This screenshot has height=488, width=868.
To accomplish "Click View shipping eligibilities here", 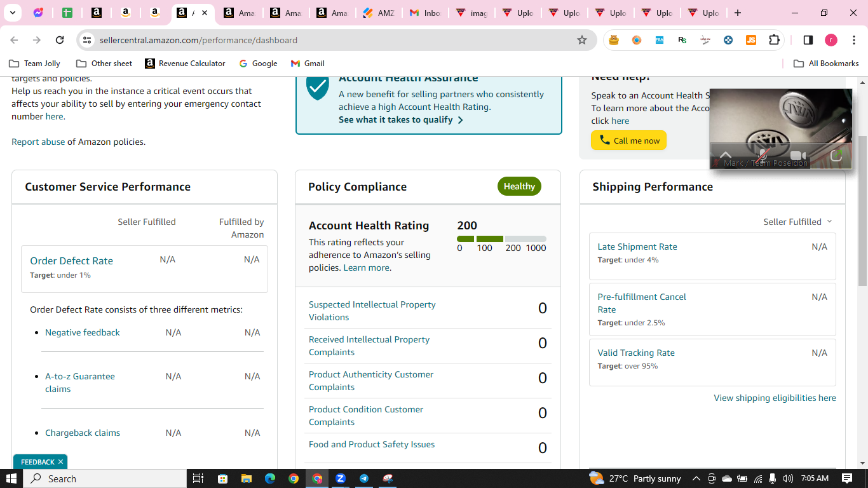I will click(775, 398).
